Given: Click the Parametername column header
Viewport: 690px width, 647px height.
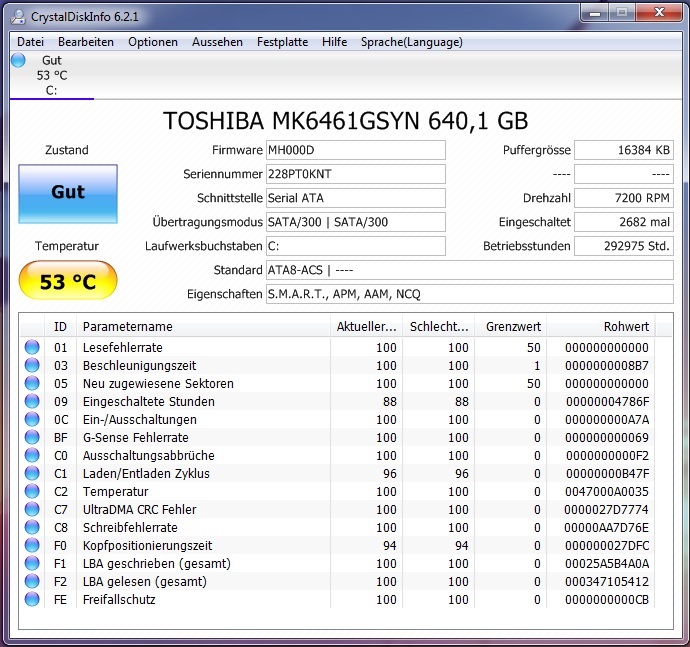Looking at the screenshot, I should tap(203, 327).
